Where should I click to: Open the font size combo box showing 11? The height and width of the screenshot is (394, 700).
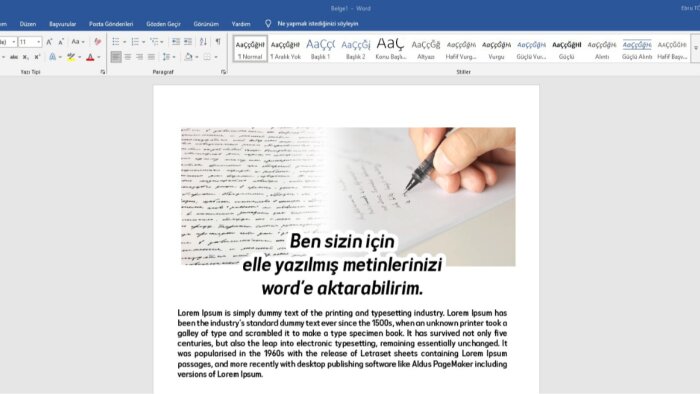[30, 42]
